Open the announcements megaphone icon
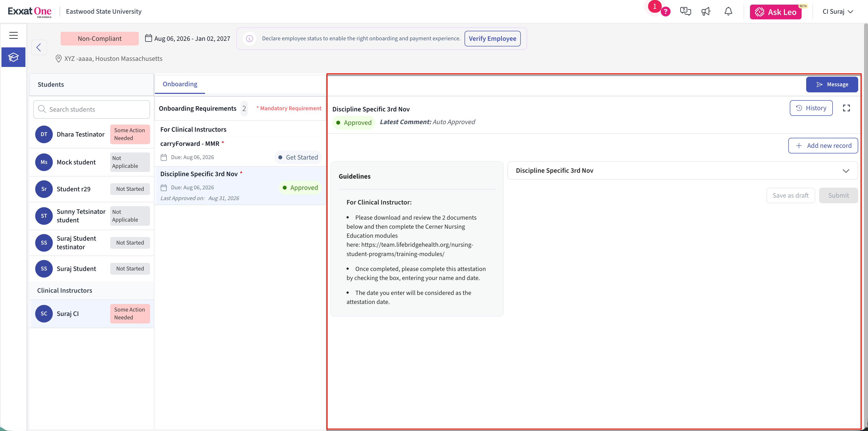The image size is (868, 431). [x=706, y=11]
